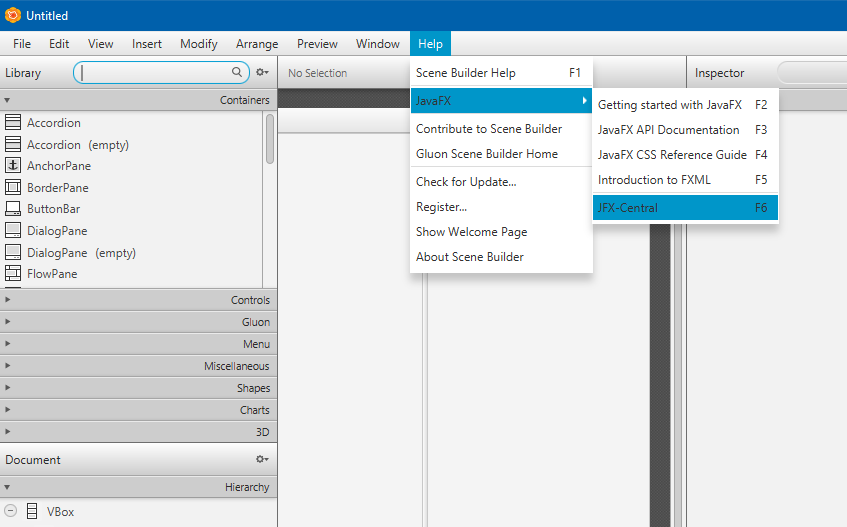Screen dimensions: 847x527
Task: Collapse the VBox node in Hierarchy
Action: 10,510
